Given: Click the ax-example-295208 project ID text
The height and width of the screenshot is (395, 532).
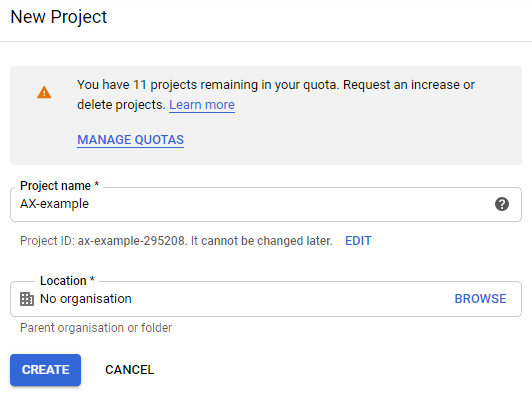Looking at the screenshot, I should 131,241.
